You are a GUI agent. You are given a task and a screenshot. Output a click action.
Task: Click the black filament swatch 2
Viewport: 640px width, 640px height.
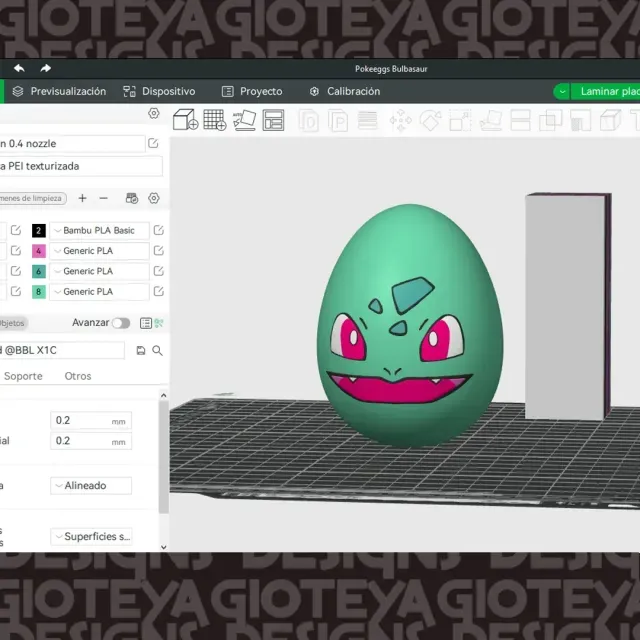pos(39,231)
